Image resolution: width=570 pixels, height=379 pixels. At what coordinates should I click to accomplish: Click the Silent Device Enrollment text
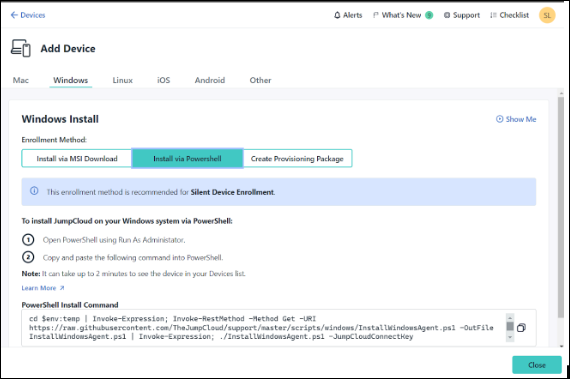pos(233,192)
